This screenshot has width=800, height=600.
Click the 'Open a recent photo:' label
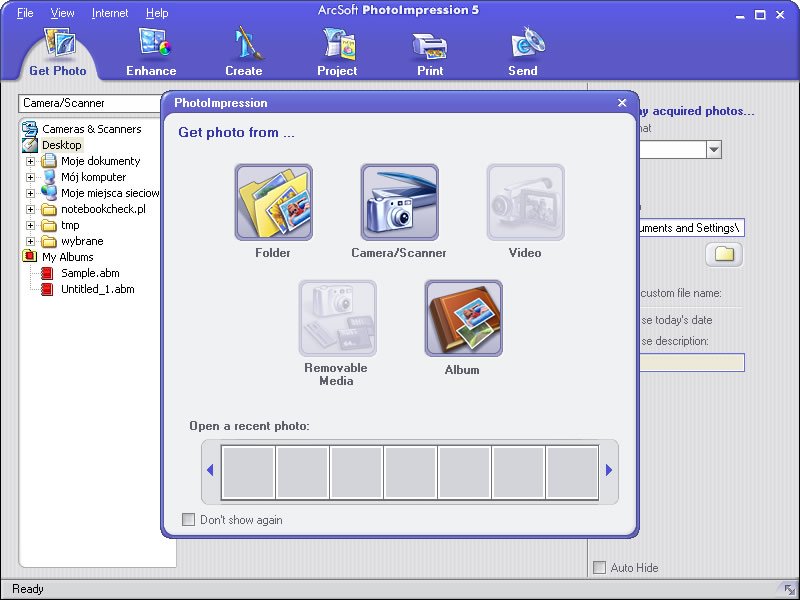pos(249,426)
